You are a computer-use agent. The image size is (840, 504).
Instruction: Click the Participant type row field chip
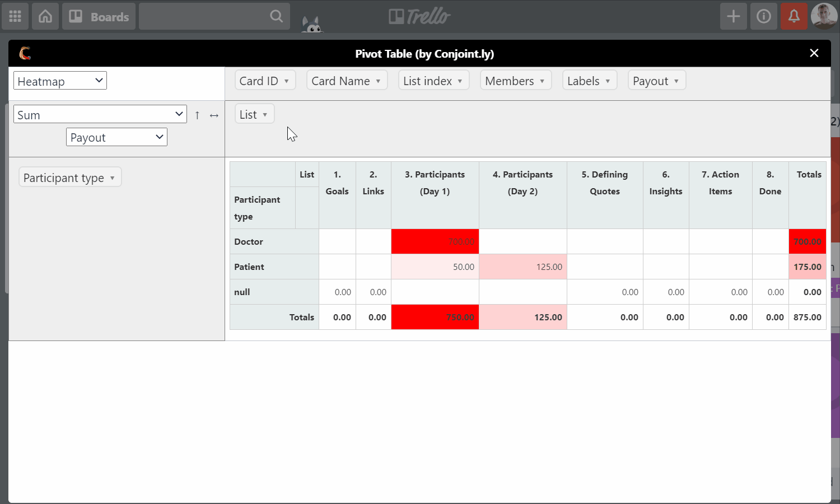pyautogui.click(x=69, y=177)
